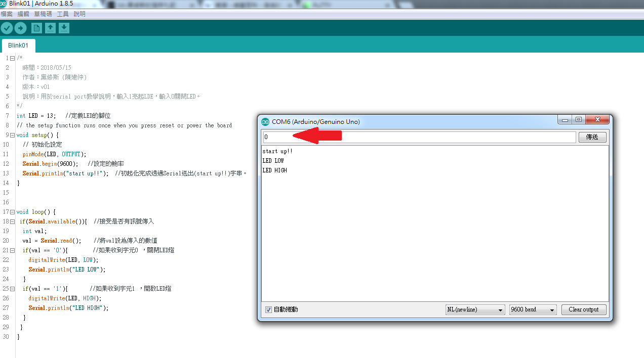The width and height of the screenshot is (644, 358).
Task: Click the Open sketch icon
Action: [50, 28]
